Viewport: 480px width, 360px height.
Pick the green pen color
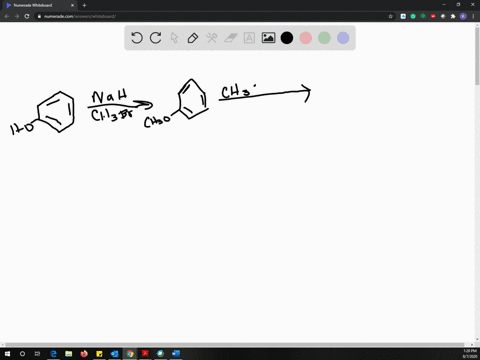tap(324, 38)
